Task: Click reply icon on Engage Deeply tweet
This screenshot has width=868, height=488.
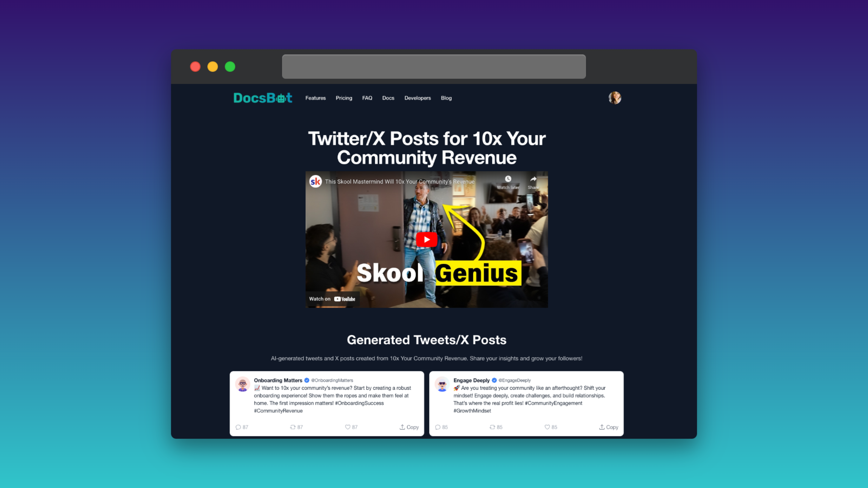Action: tap(438, 427)
